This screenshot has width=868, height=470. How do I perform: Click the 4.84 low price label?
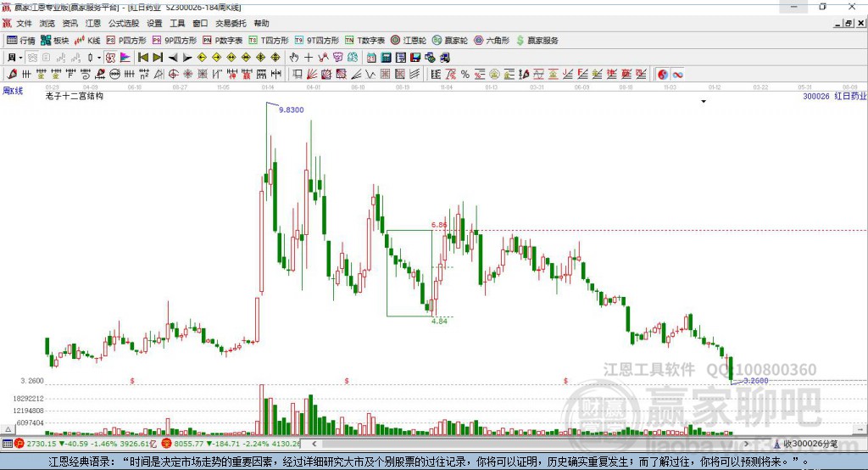pos(439,321)
